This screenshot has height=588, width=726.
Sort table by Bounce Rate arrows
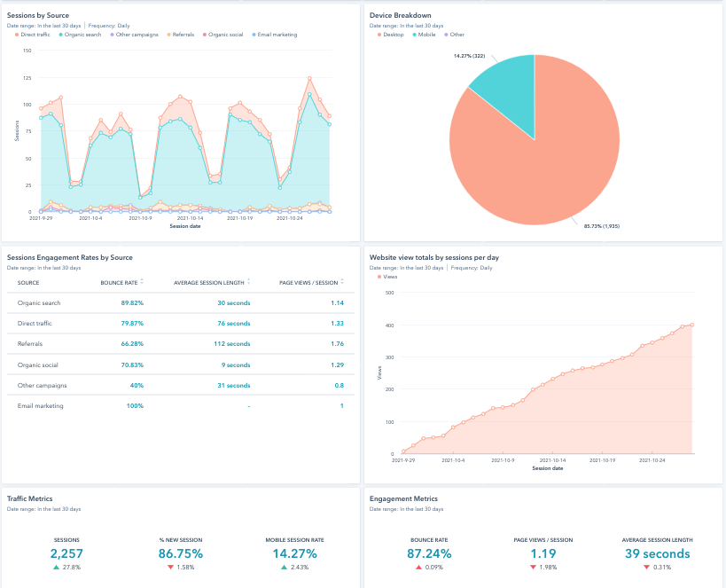(x=143, y=282)
